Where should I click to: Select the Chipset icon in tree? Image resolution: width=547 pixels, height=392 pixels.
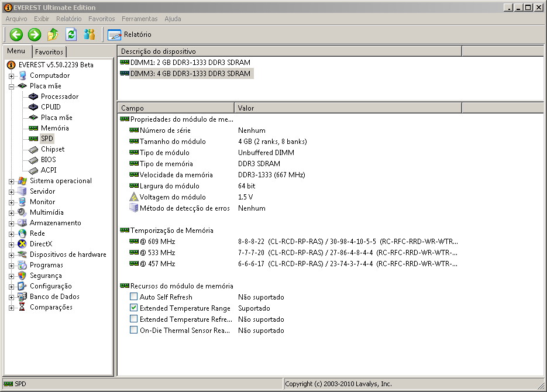(33, 149)
